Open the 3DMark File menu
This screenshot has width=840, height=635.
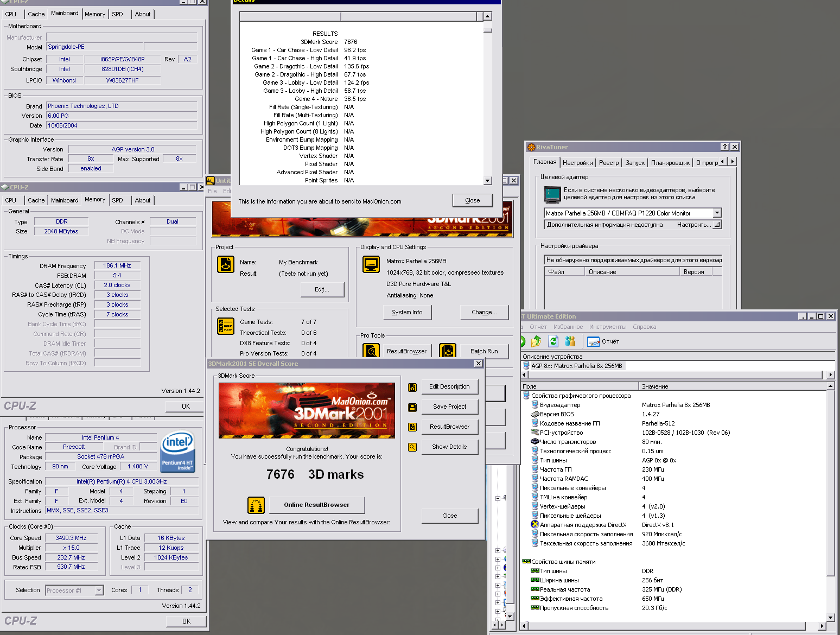212,191
